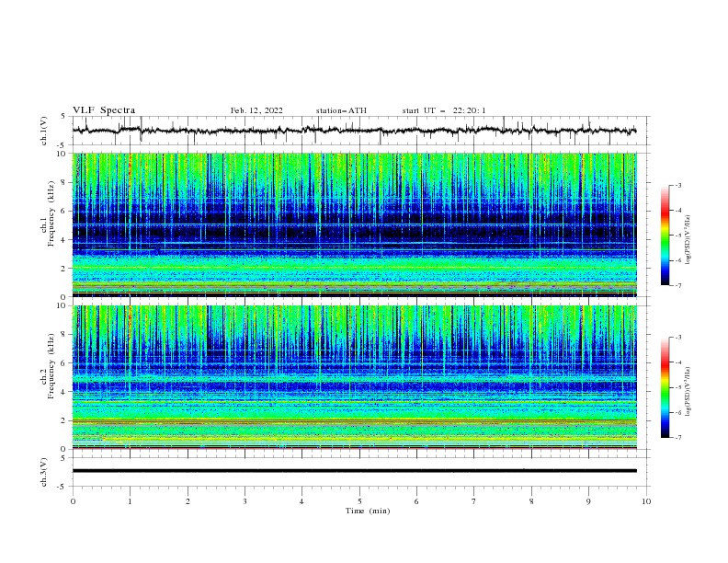The height and width of the screenshot is (563, 728).
Task: Click the thick black ch.3 voltage trace
Action: (x=354, y=471)
